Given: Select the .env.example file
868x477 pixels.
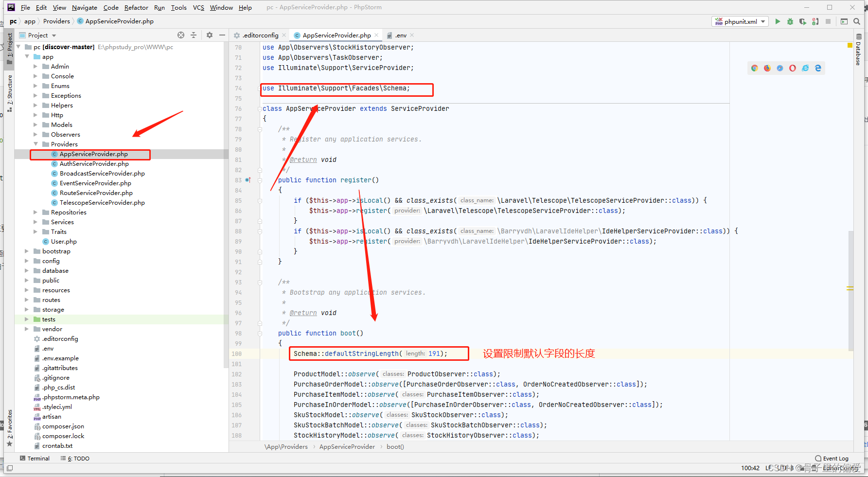Looking at the screenshot, I should pyautogui.click(x=60, y=358).
